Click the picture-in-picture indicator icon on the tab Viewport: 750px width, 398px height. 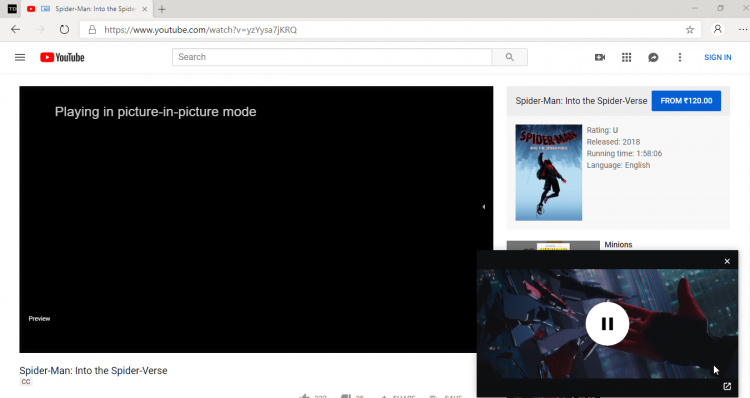[45, 9]
